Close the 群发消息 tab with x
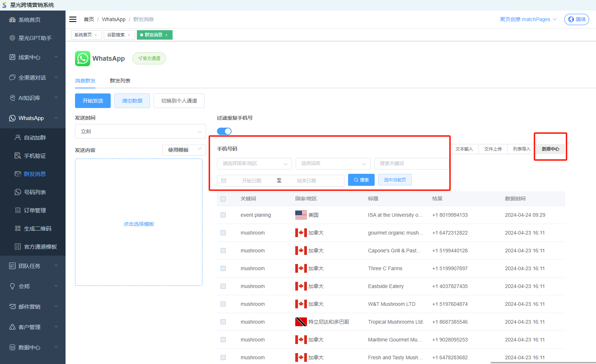 166,35
